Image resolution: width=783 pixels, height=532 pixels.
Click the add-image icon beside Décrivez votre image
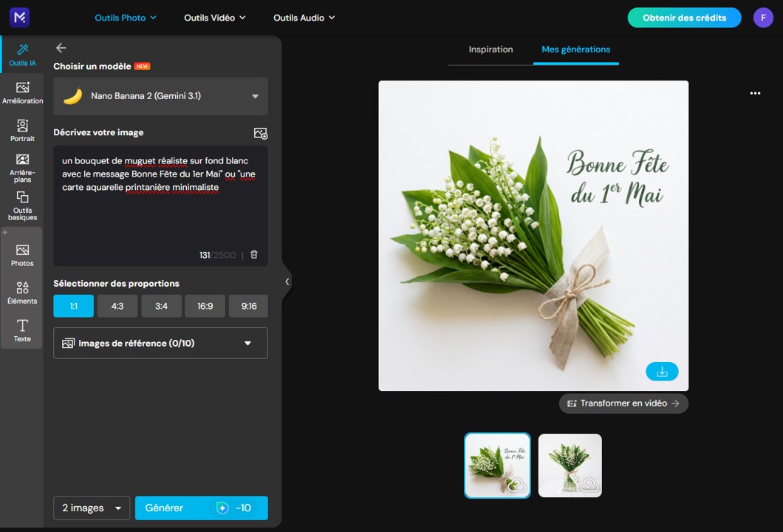tap(261, 133)
